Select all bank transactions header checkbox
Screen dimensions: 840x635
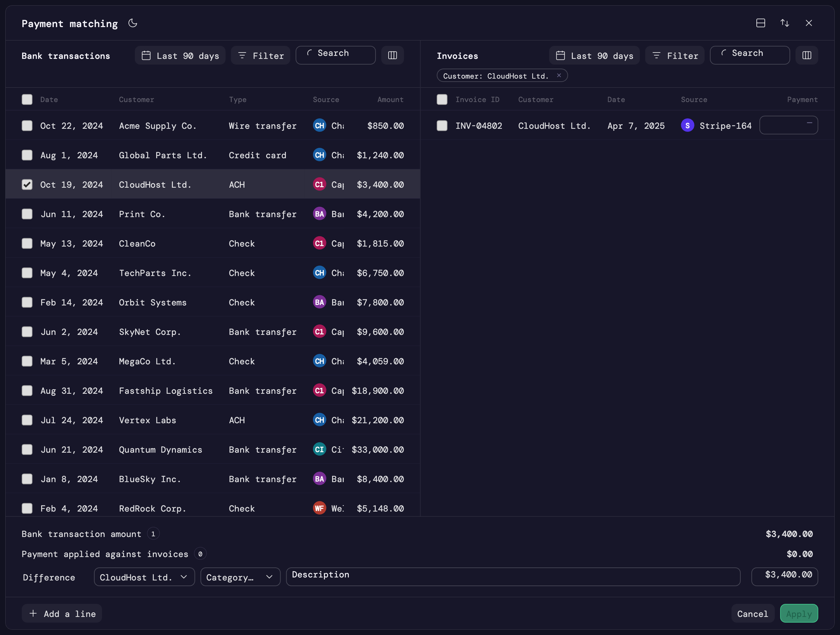click(27, 100)
